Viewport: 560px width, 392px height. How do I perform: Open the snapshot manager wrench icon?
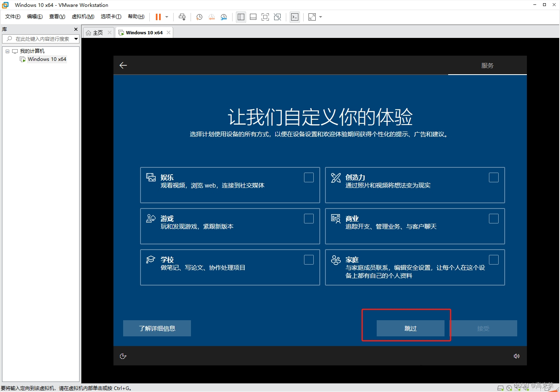(224, 17)
